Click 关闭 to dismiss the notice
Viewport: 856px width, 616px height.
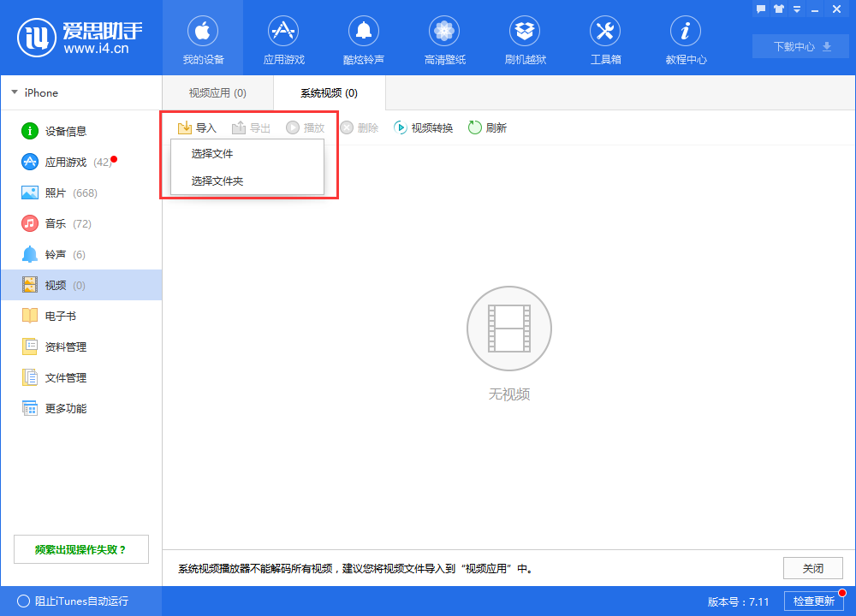tap(813, 568)
